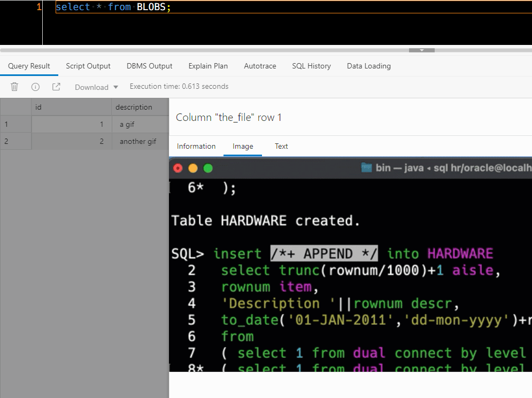The image size is (532, 398).
Task: Click the 'id' column header
Action: [72, 107]
